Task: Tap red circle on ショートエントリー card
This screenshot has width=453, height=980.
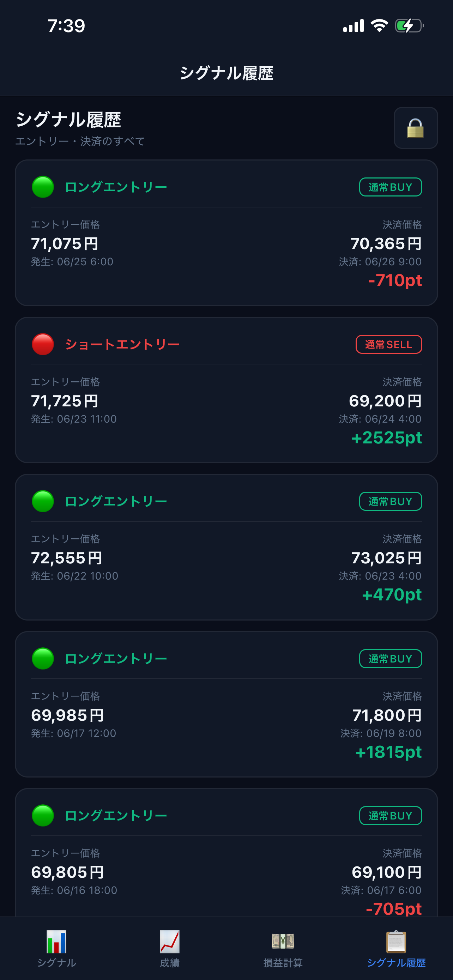Action: (43, 344)
